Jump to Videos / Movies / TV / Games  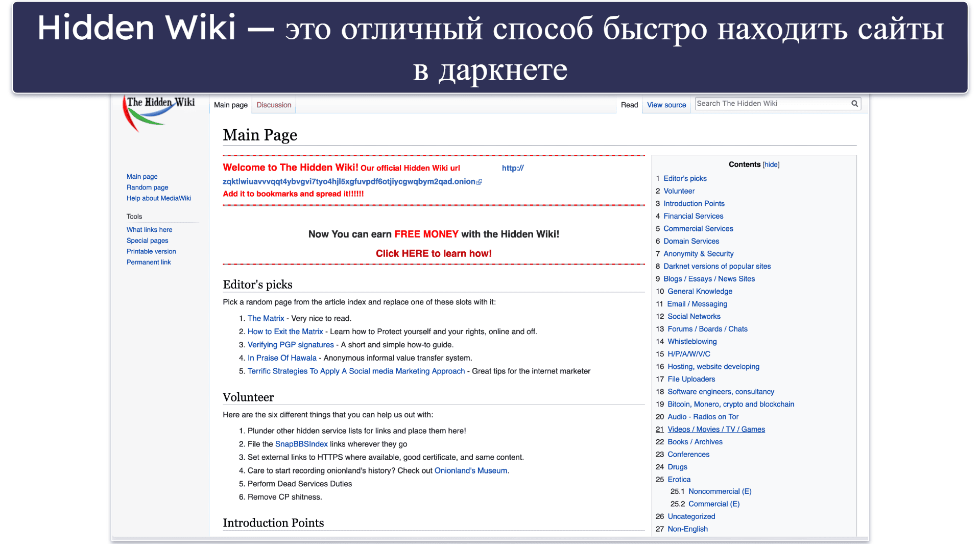click(x=716, y=430)
